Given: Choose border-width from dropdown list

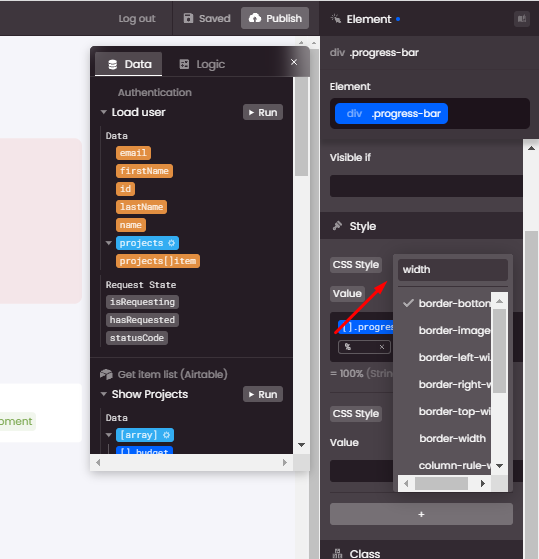Looking at the screenshot, I should 452,438.
